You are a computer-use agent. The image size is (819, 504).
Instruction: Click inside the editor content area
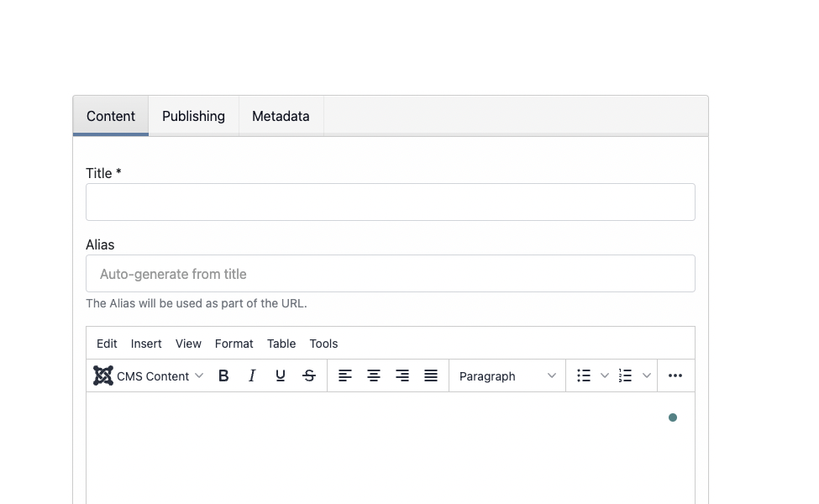[390, 448]
